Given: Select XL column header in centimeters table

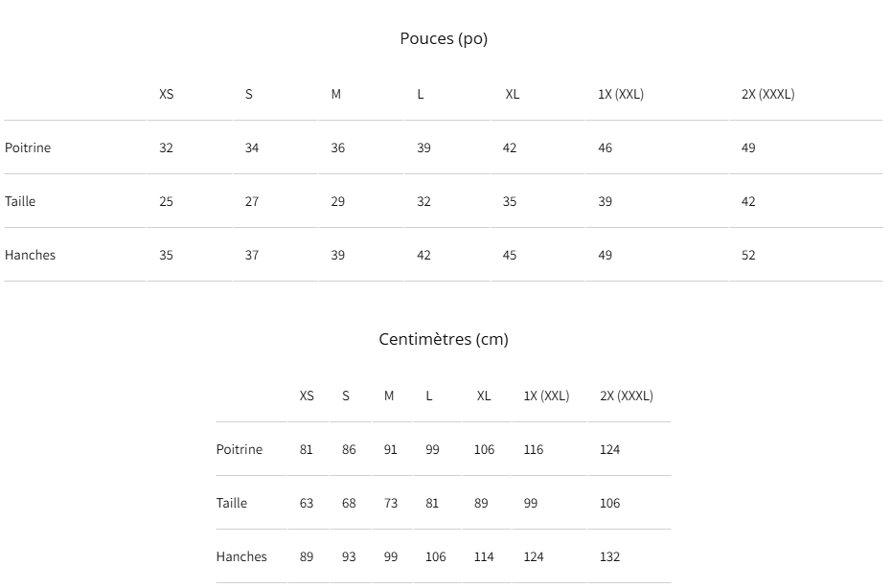Looking at the screenshot, I should pos(484,396).
